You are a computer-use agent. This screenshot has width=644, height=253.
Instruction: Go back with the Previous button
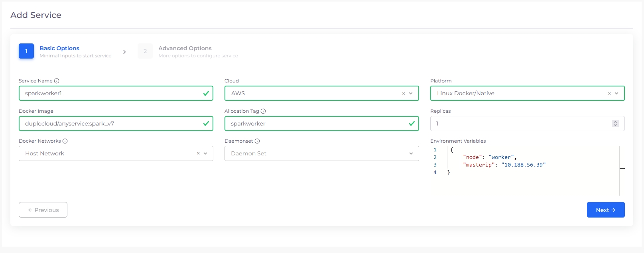click(x=43, y=210)
